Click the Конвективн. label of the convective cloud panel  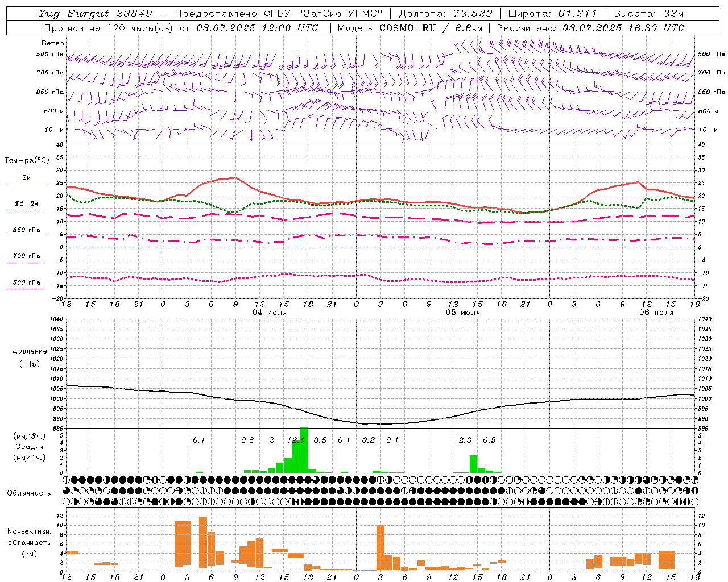click(x=30, y=531)
